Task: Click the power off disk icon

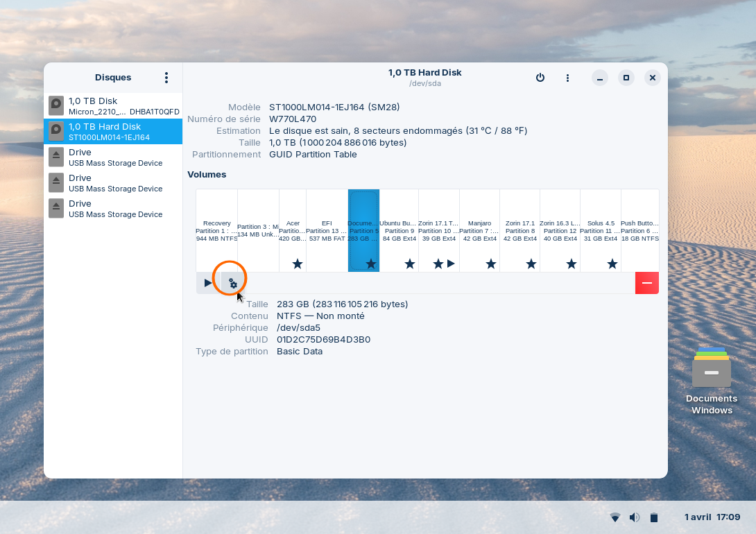Action: (540, 78)
